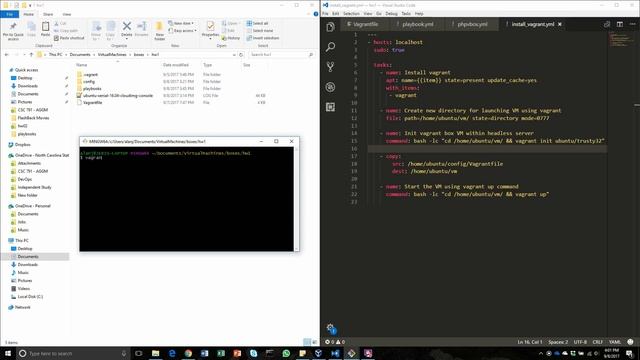Select the playbooks folder in file list

coord(92,89)
